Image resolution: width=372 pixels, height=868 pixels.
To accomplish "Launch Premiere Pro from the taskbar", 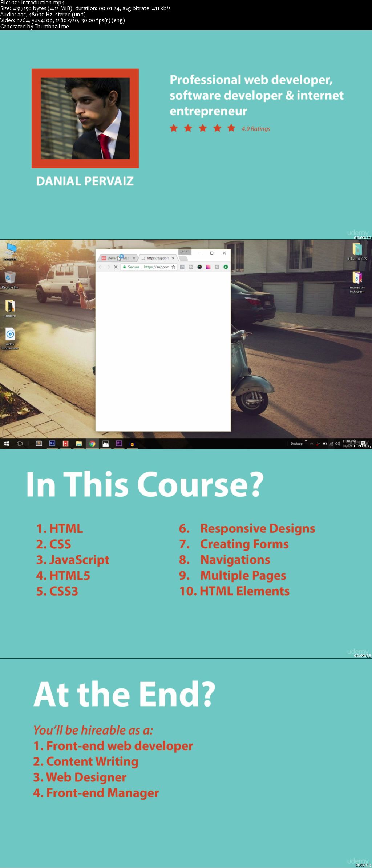I will pos(119,443).
